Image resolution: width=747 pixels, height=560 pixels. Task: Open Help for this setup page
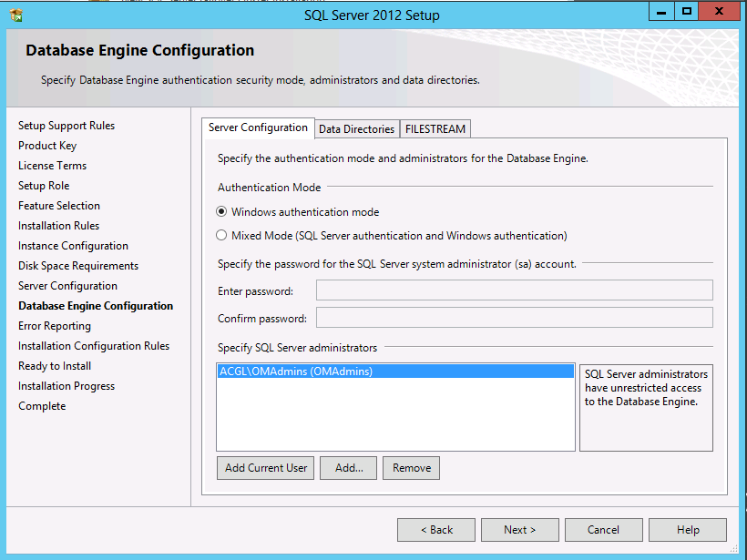pyautogui.click(x=688, y=530)
